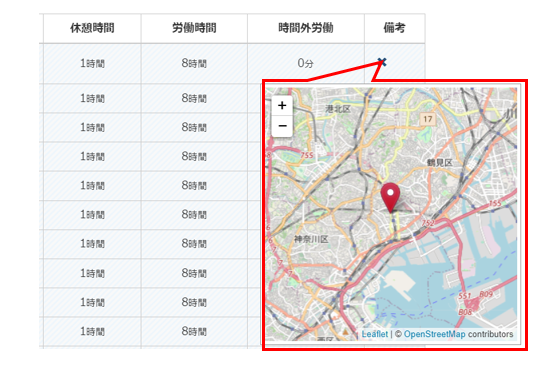This screenshot has height=366, width=548.
Task: Click route 17 shield on map
Action: pos(428,119)
